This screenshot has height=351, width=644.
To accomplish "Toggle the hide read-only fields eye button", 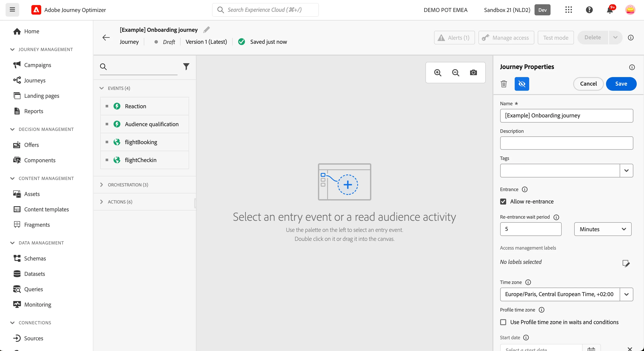I will coord(522,84).
